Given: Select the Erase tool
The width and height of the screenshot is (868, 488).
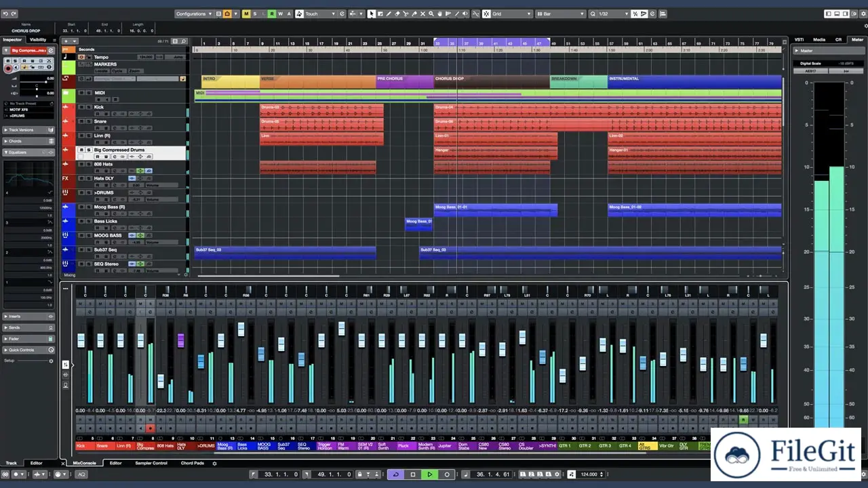Looking at the screenshot, I should point(397,14).
